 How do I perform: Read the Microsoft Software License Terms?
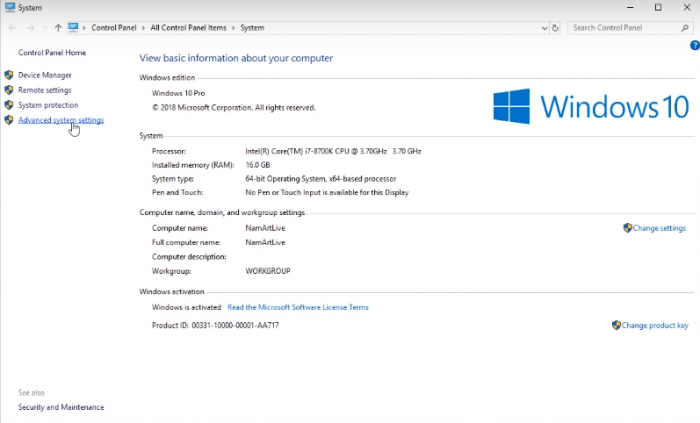tap(298, 307)
